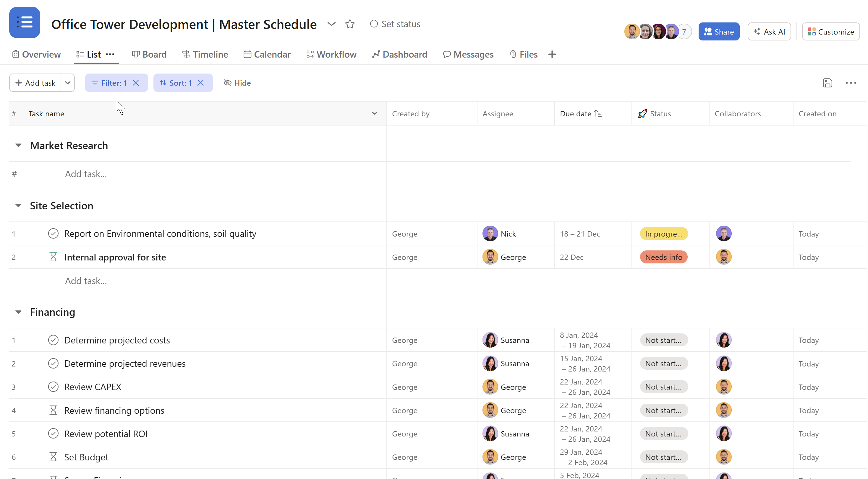Click the plus icon to add a new view

(552, 54)
